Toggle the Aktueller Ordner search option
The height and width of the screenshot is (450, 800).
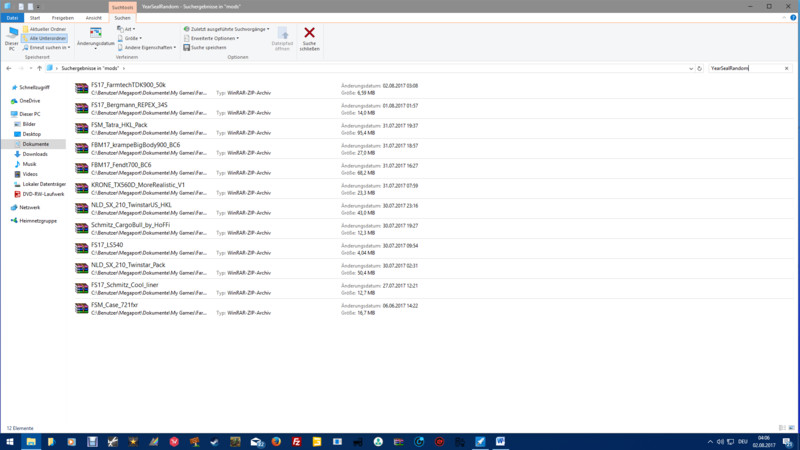click(47, 29)
